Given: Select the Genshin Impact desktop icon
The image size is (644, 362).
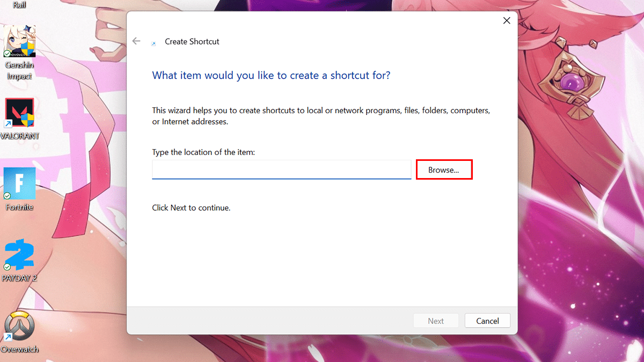Looking at the screenshot, I should 19,53.
